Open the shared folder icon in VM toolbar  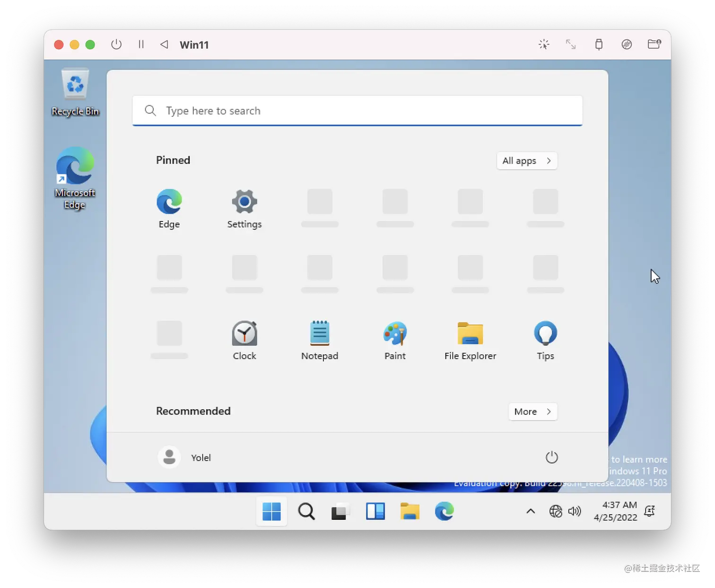pos(654,44)
